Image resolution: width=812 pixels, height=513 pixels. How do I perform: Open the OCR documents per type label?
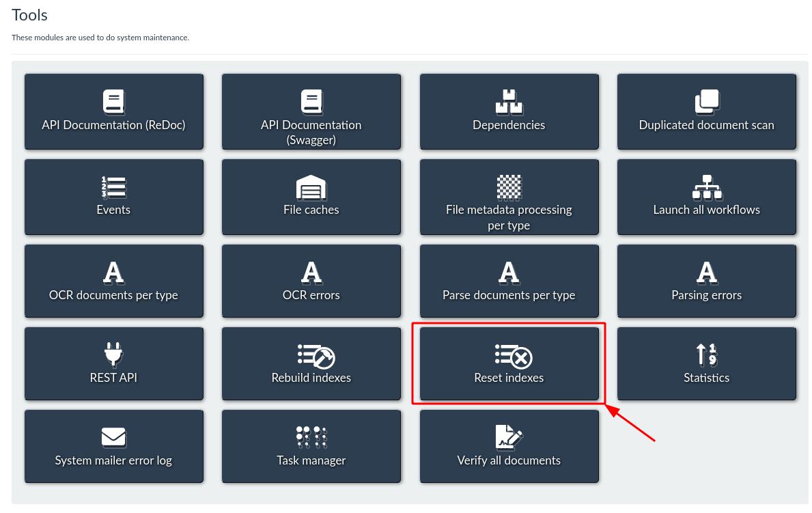(x=113, y=295)
